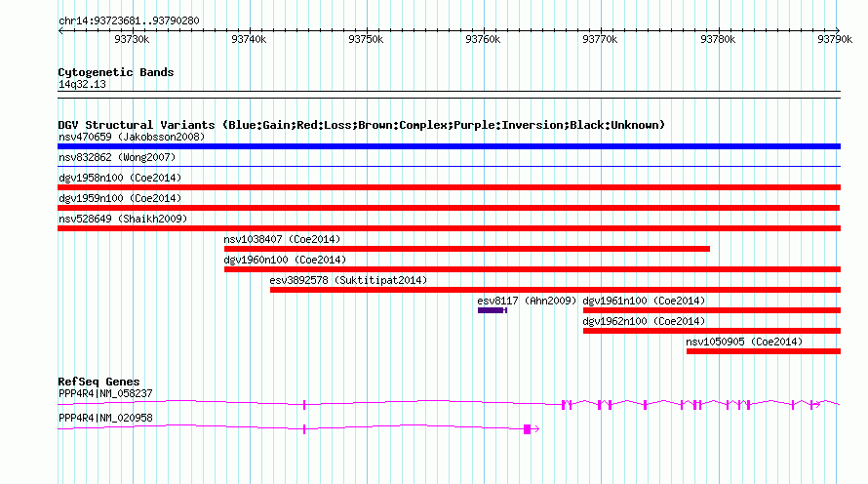Image resolution: width=868 pixels, height=484 pixels.
Task: Open the dgv1962n100 (Coe2014) label
Action: click(644, 321)
